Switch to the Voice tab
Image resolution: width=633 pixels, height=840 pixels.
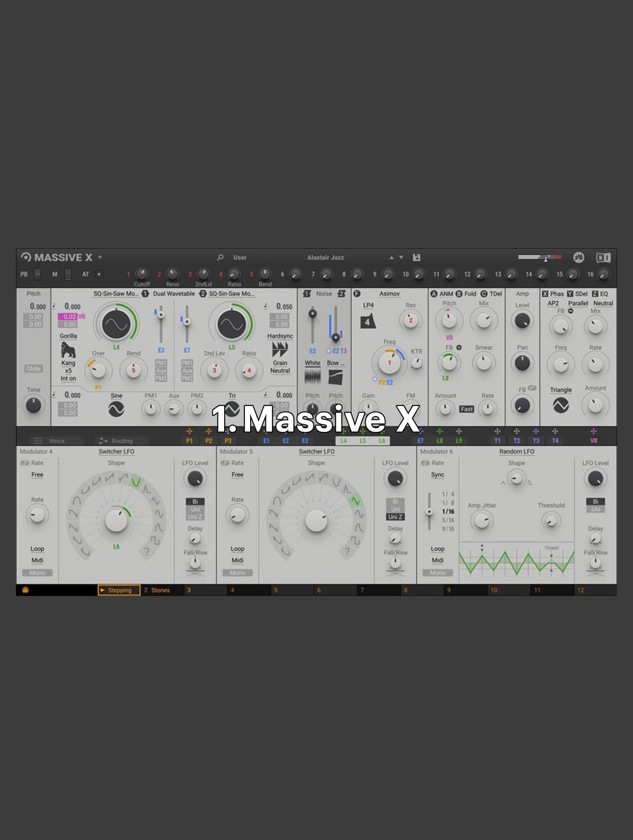(56, 441)
